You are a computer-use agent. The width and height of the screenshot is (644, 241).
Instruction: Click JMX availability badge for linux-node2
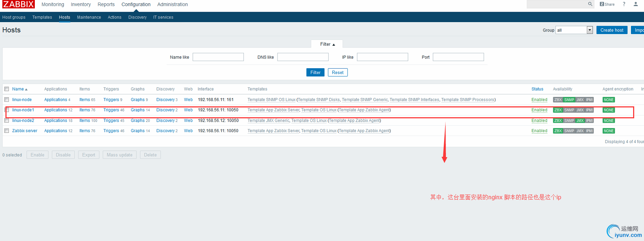tap(580, 120)
